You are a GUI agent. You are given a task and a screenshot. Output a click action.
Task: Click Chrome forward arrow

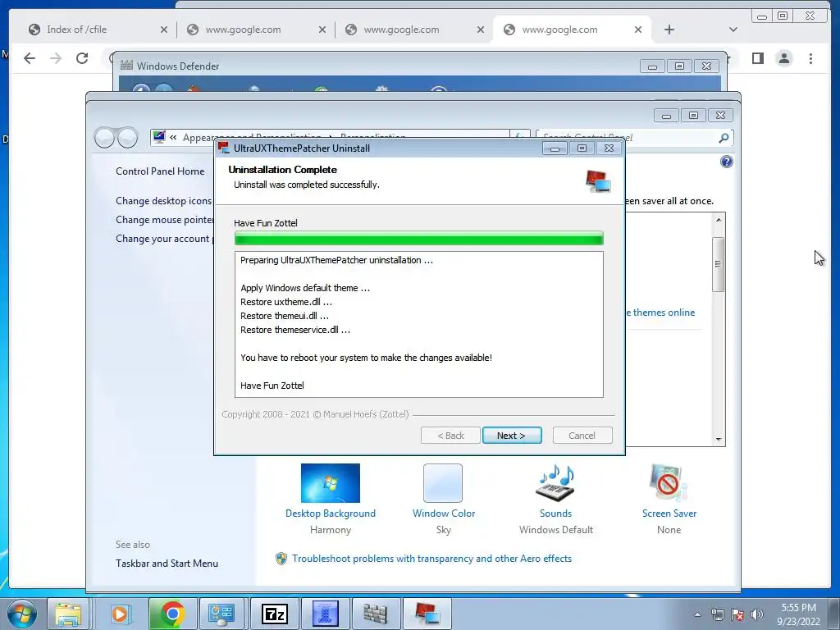[x=56, y=58]
